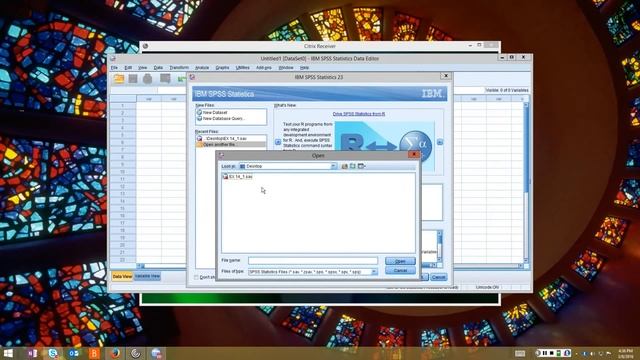640x360 pixels.
Task: Open Skype from the taskbar
Action: click(x=53, y=353)
